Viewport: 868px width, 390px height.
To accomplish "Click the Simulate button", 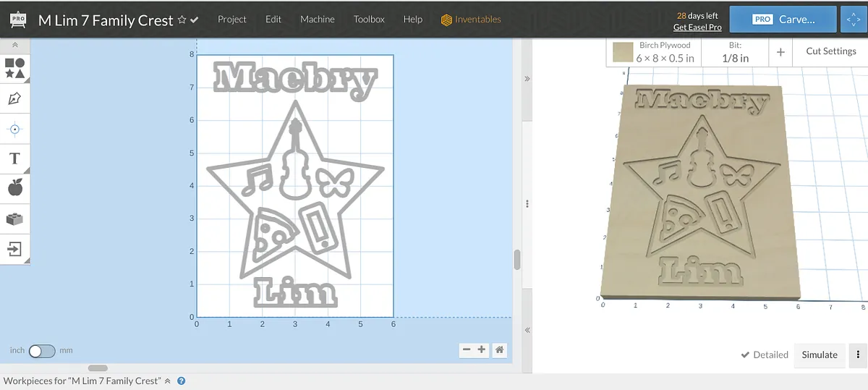I will pos(820,355).
